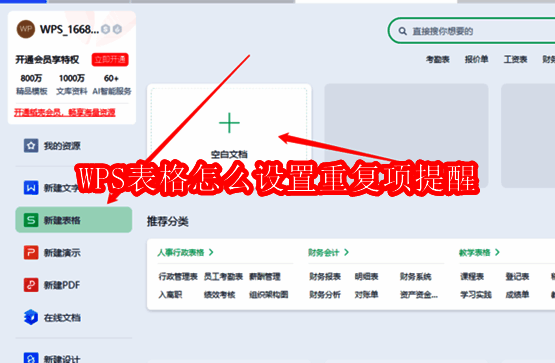Click the 课程表 template link
The image size is (555, 363).
pyautogui.click(x=472, y=277)
